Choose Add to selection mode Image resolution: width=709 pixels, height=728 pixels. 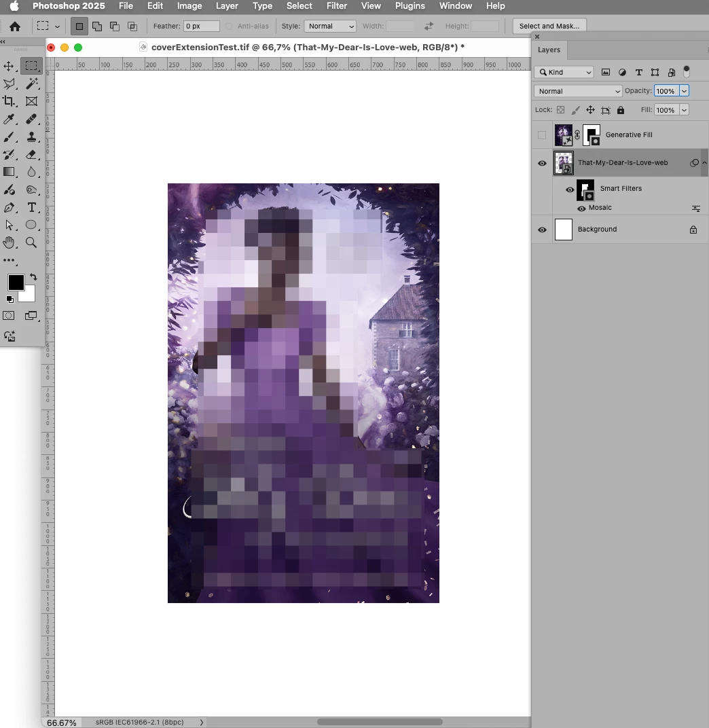click(97, 26)
